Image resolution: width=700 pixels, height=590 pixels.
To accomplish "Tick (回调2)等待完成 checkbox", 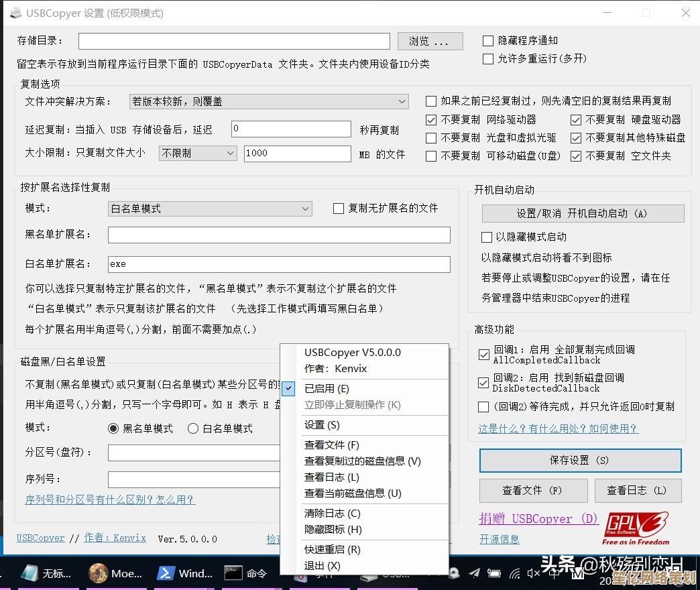I will [x=483, y=406].
